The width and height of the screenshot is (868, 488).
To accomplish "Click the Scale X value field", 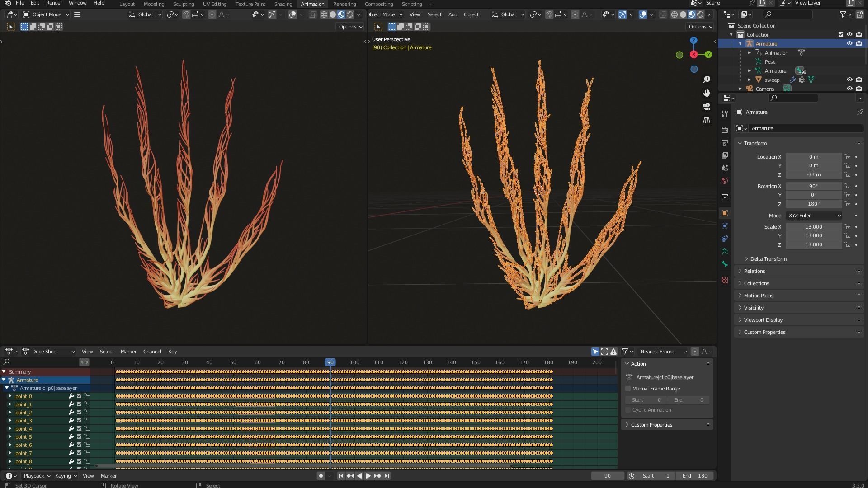I will [x=814, y=227].
